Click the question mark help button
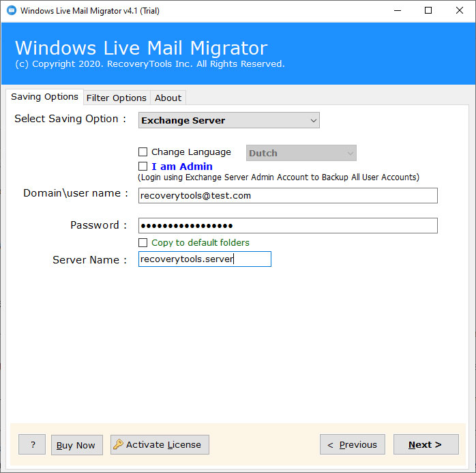Image resolution: width=476 pixels, height=473 pixels. point(32,444)
